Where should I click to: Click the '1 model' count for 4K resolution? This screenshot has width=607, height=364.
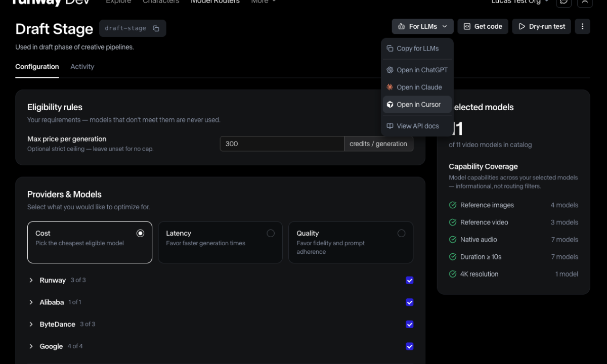coord(567,274)
